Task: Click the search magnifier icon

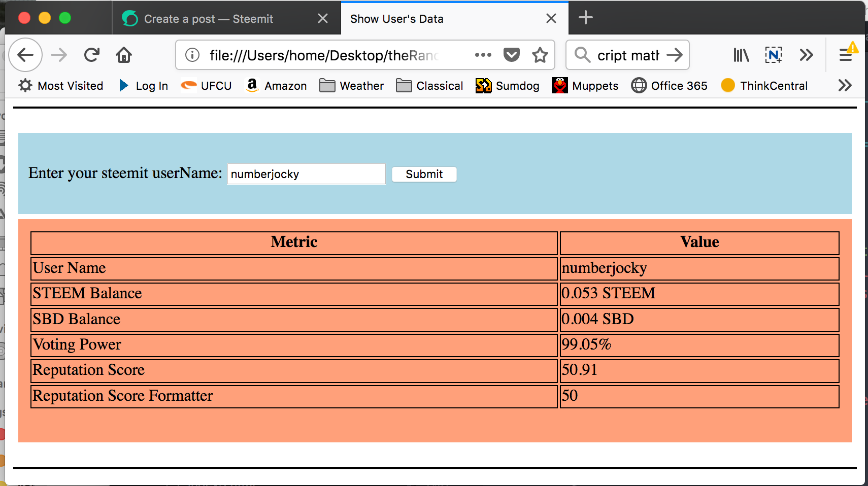Action: pyautogui.click(x=582, y=55)
